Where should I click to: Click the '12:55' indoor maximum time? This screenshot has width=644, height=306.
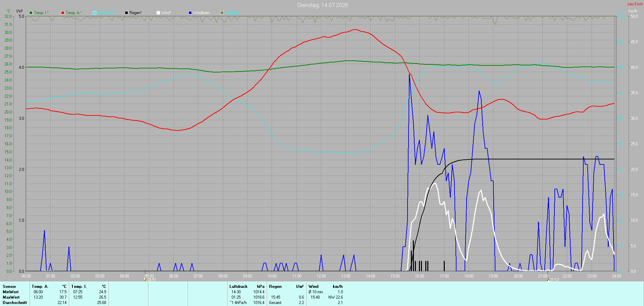click(78, 297)
